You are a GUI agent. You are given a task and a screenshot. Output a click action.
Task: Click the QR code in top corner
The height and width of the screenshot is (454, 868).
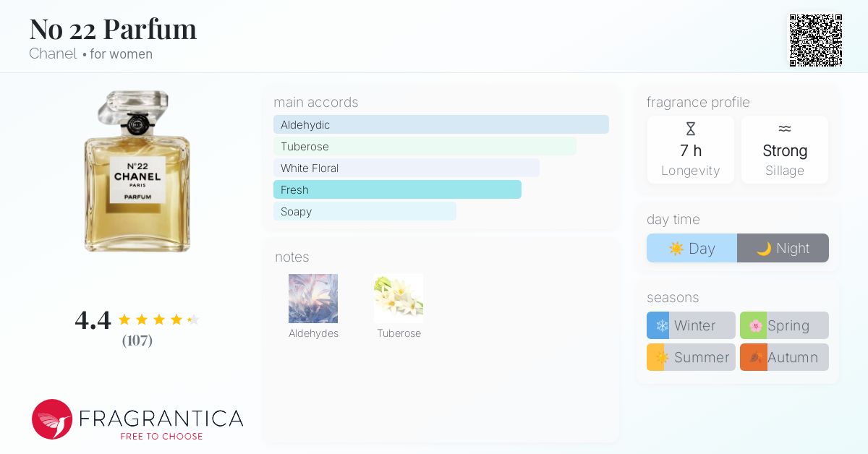coord(815,40)
